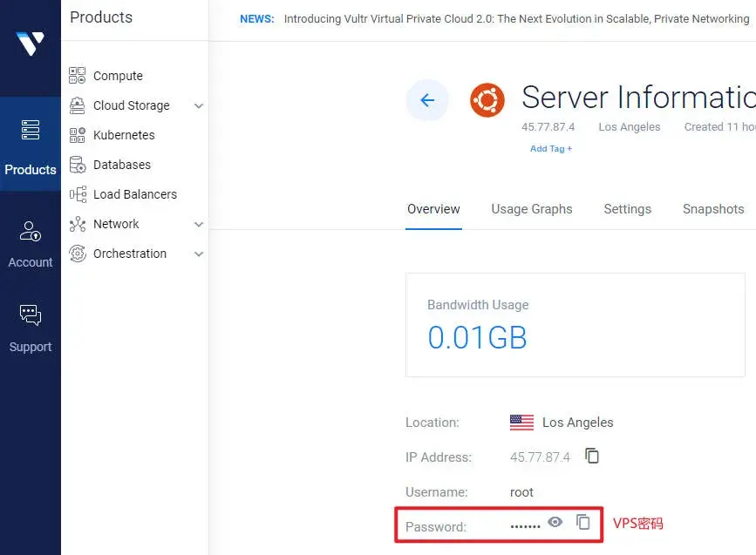Open the Products sidebar section

(x=31, y=145)
